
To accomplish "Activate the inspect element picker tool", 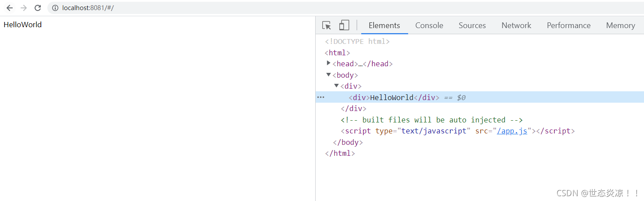I will coord(327,25).
